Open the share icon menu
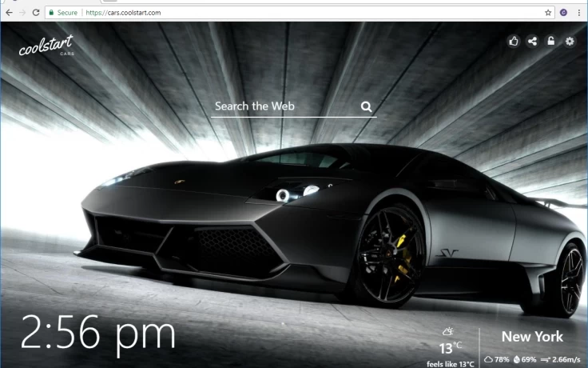 (532, 41)
